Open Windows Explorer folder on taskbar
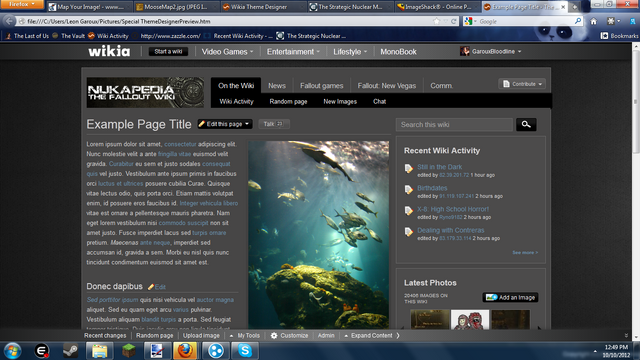Screen dimensions: 640x360 coord(99,351)
